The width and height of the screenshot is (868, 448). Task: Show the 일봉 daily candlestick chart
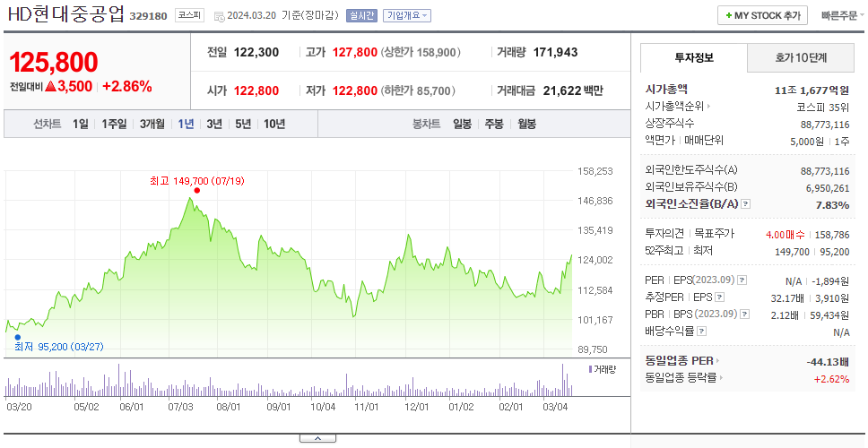pyautogui.click(x=462, y=124)
